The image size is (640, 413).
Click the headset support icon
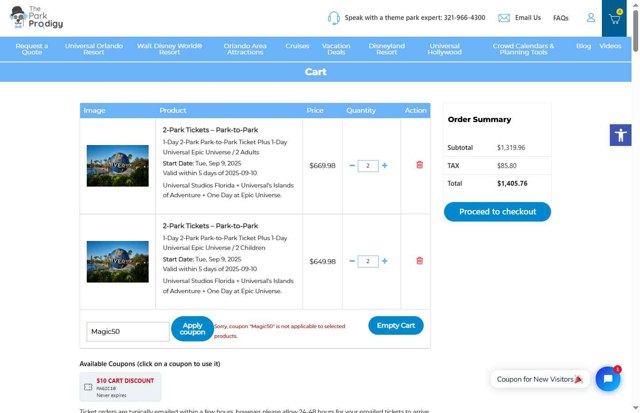(333, 18)
